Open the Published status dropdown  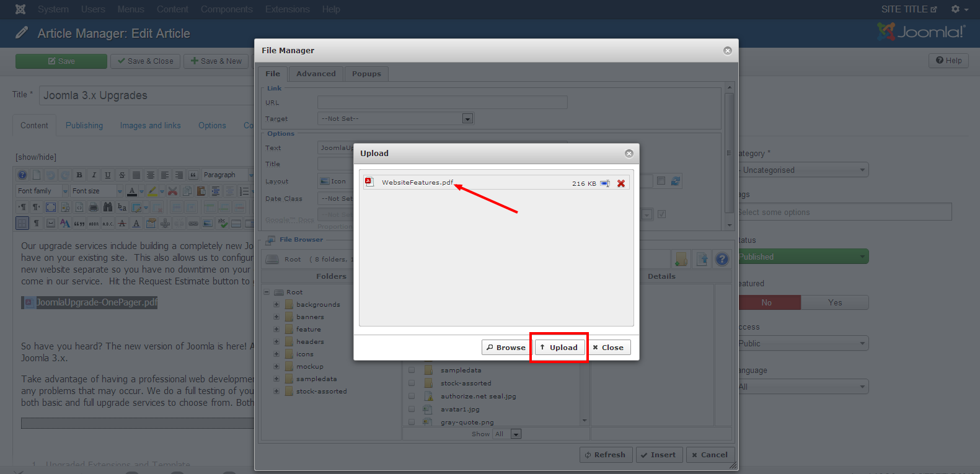(x=803, y=257)
